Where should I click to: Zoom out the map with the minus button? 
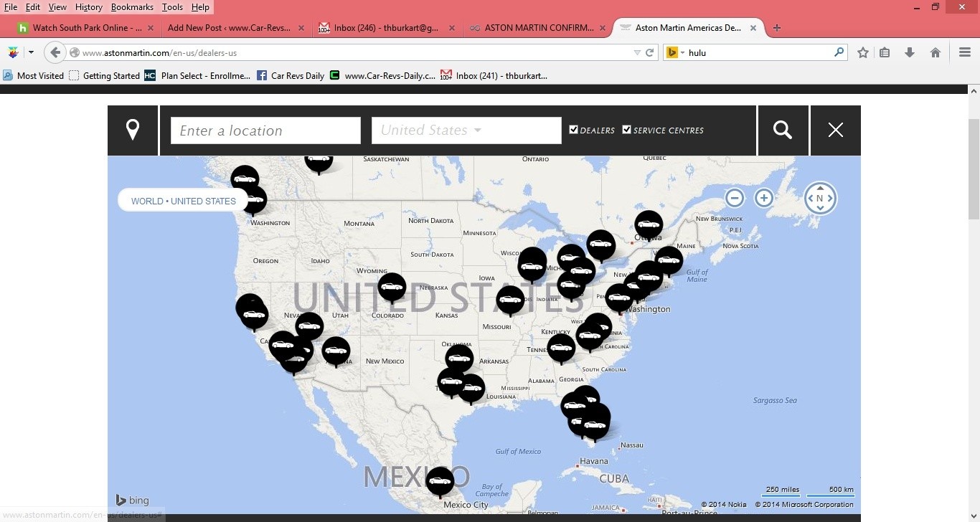click(735, 198)
